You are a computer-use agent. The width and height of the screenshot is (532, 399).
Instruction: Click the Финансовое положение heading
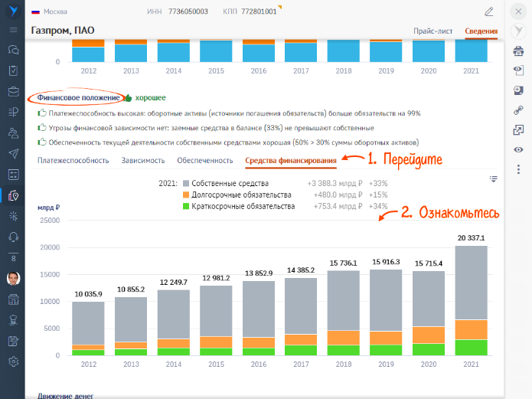(x=78, y=98)
